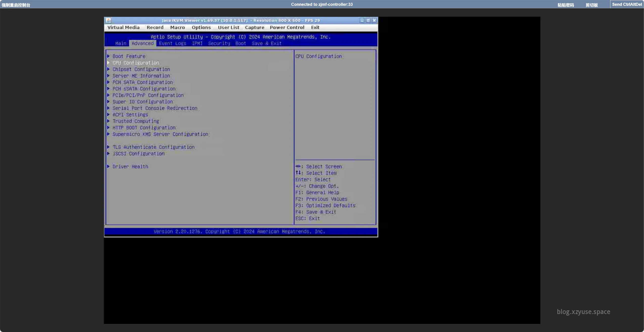Open the Power Control menu
644x332 pixels.
coord(287,27)
